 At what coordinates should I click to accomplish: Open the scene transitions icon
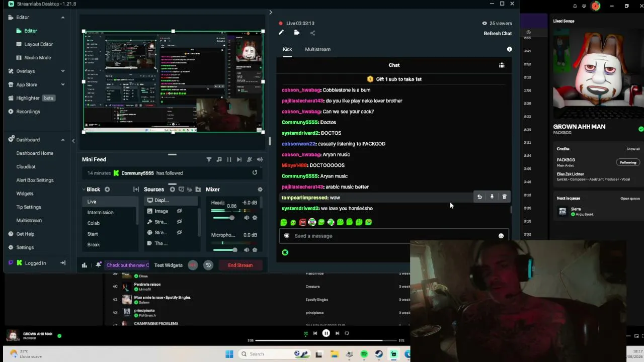136,190
